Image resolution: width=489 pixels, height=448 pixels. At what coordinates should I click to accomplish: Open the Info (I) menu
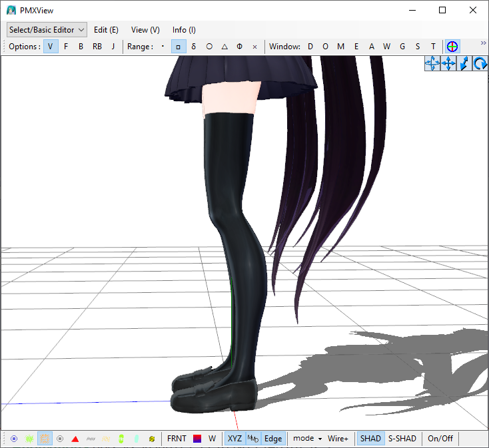coord(184,30)
